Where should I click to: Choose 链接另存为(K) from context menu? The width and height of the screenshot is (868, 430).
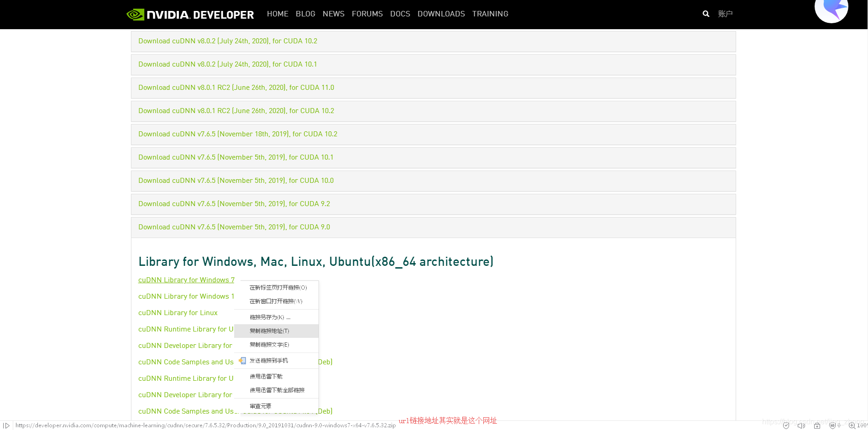tap(277, 317)
